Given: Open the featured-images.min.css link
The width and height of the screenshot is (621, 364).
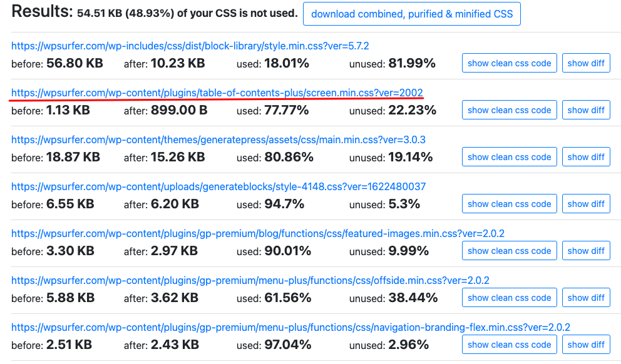Looking at the screenshot, I should 258,233.
